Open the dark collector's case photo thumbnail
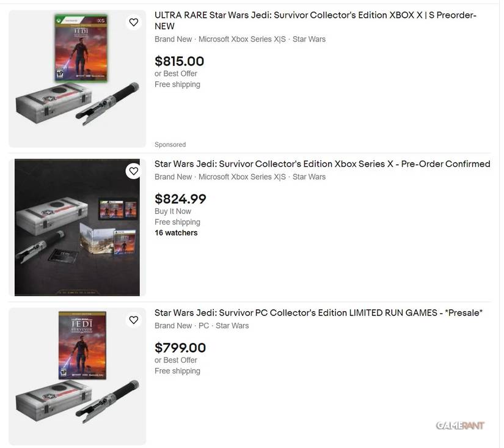This screenshot has width=504, height=448. (77, 227)
